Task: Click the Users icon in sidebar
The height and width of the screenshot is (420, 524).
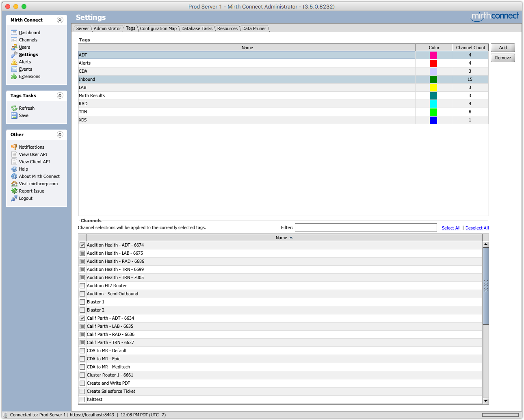Action: pos(14,47)
